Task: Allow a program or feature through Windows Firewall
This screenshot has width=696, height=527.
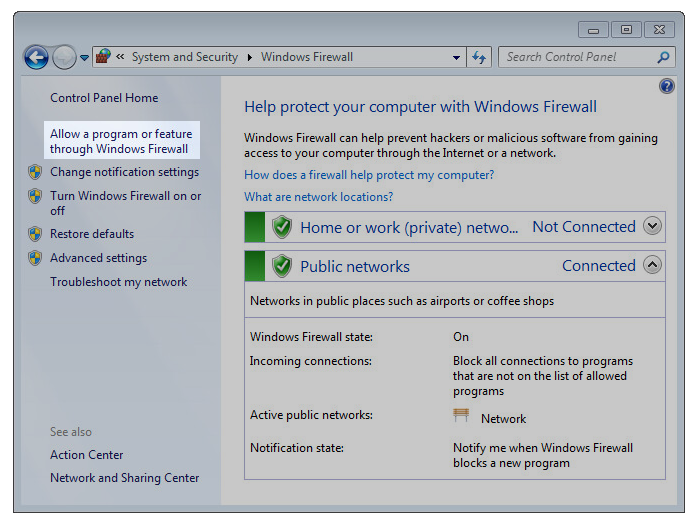Action: click(x=122, y=140)
